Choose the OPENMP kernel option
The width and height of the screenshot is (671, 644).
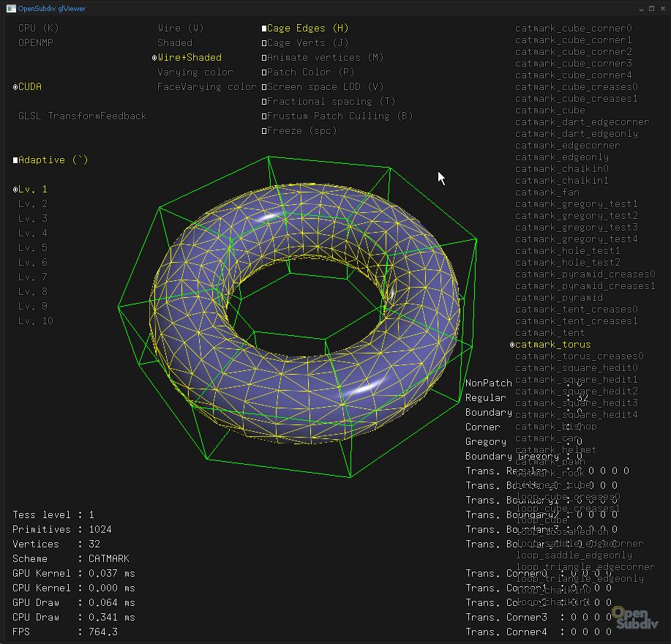pyautogui.click(x=36, y=42)
